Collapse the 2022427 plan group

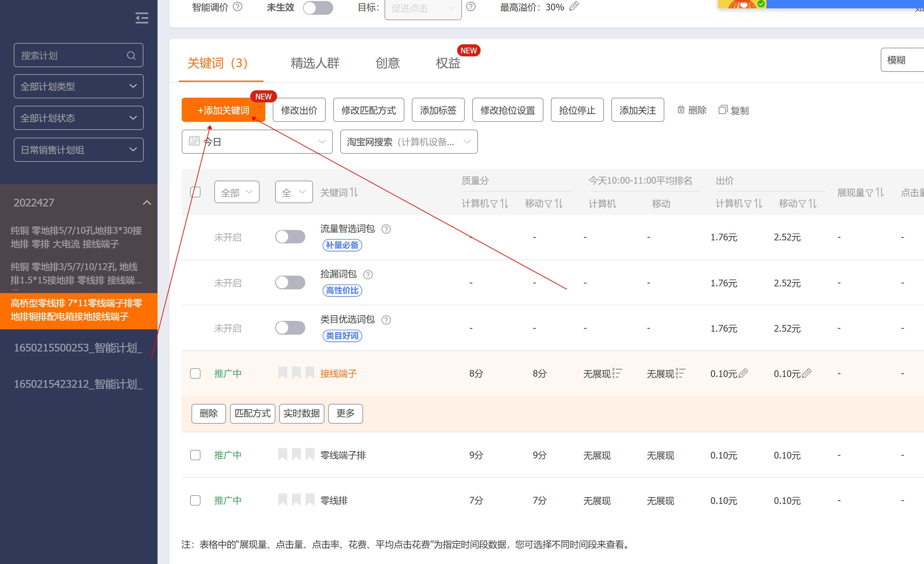(147, 203)
